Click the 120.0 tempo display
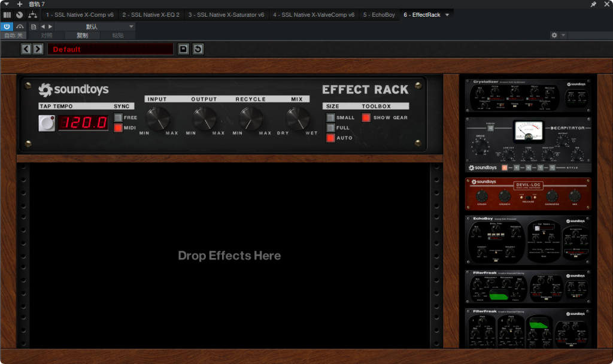The width and height of the screenshot is (613, 364). pos(83,123)
